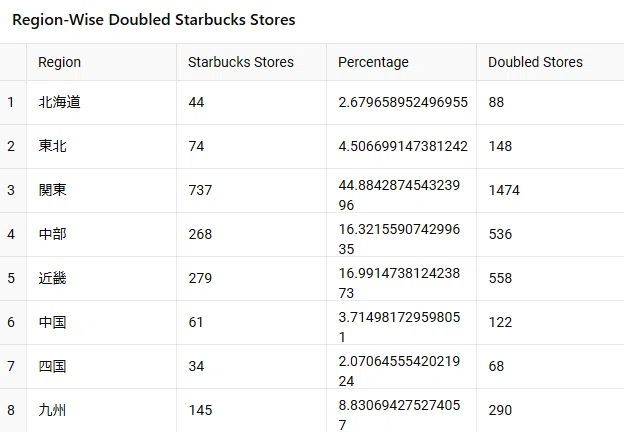This screenshot has width=624, height=432.
Task: Click the 北海道 region cell
Action: tap(101, 102)
